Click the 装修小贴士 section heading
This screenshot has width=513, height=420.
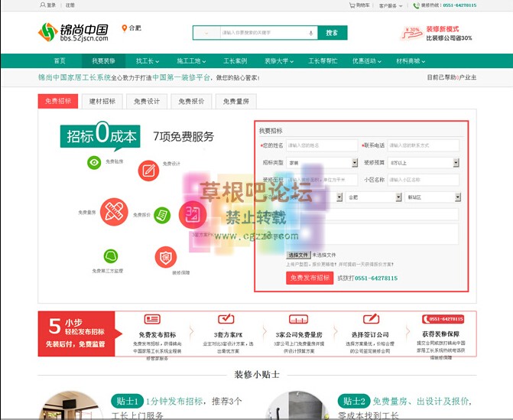[x=257, y=375]
